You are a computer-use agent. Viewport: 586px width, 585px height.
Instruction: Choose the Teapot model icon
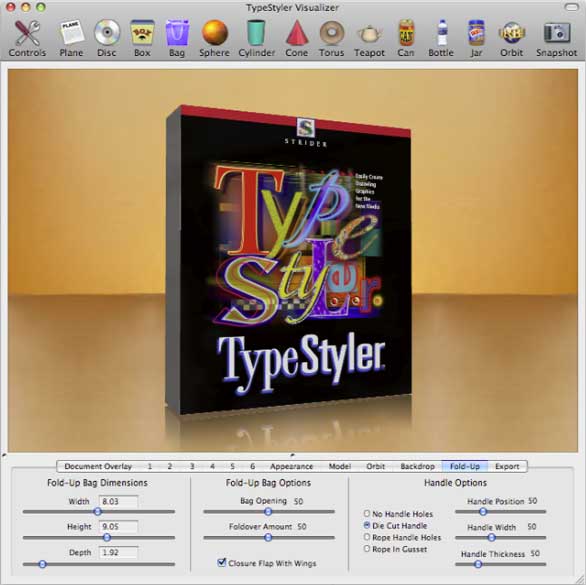pyautogui.click(x=369, y=38)
